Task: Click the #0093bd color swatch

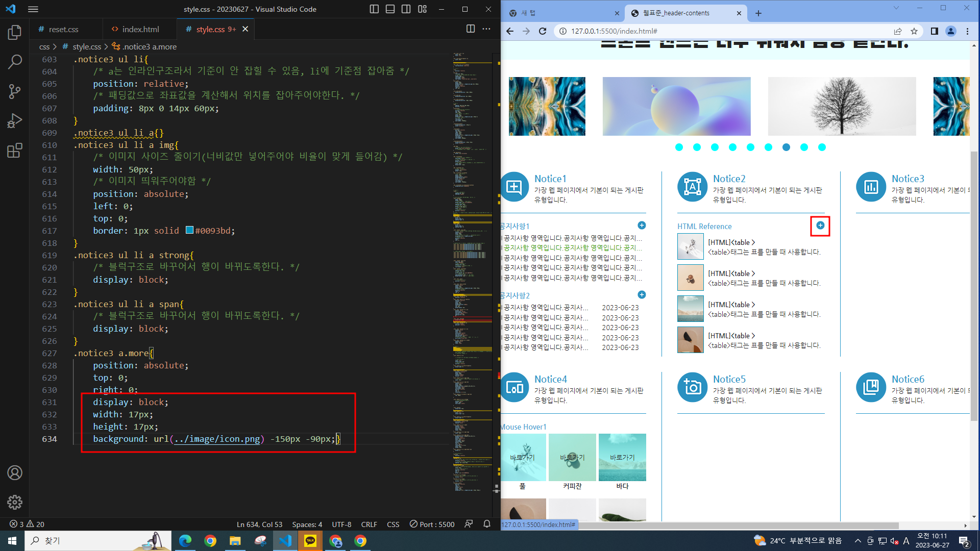Action: pyautogui.click(x=189, y=230)
